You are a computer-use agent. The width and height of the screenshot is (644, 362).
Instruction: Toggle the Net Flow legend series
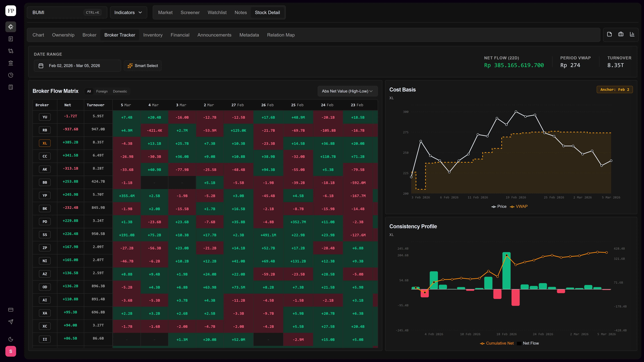pyautogui.click(x=528, y=343)
